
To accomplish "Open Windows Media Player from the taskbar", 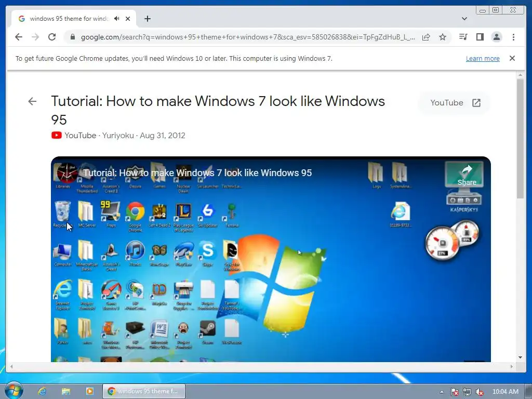I will 89,391.
